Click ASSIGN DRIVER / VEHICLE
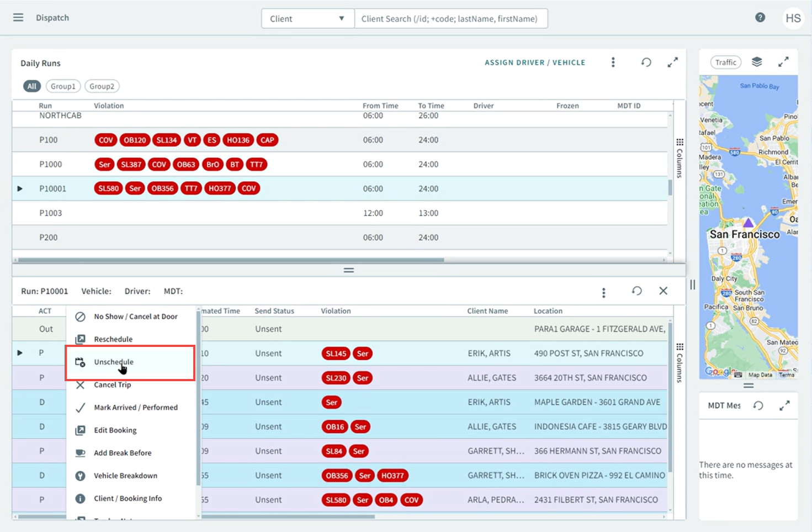The height and width of the screenshot is (532, 812). click(534, 62)
